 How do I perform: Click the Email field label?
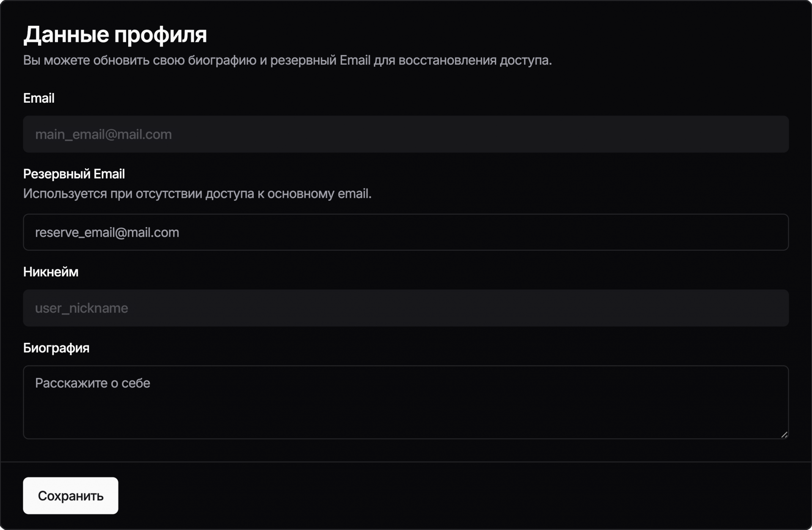(38, 98)
